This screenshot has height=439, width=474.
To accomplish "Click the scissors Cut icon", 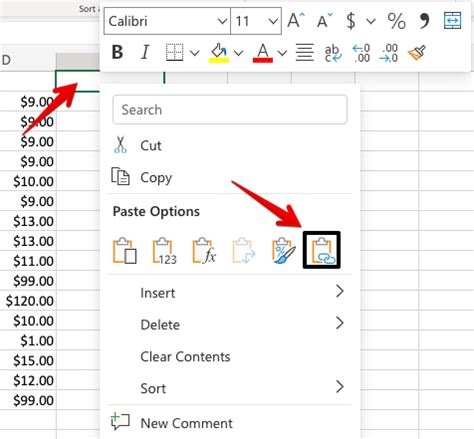I will pos(120,145).
